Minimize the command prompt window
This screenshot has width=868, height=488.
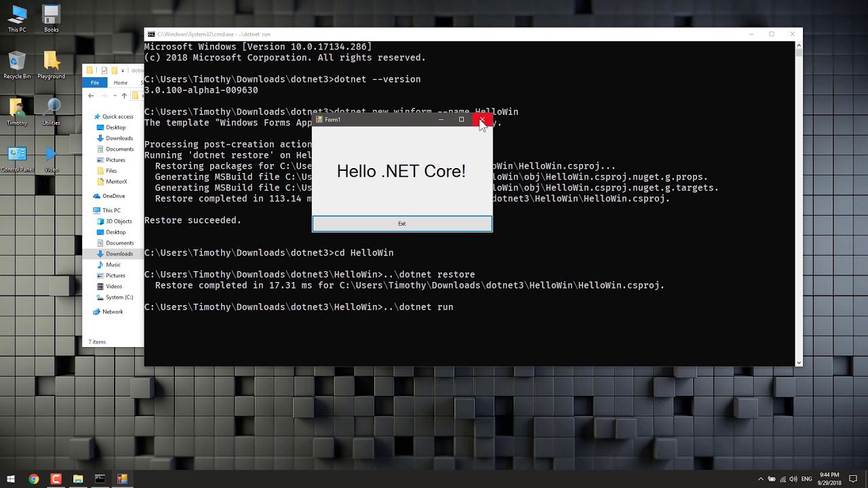point(751,34)
